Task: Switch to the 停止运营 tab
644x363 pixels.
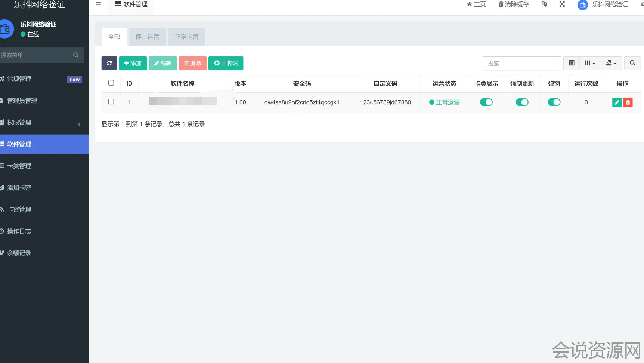Action: coord(147,37)
